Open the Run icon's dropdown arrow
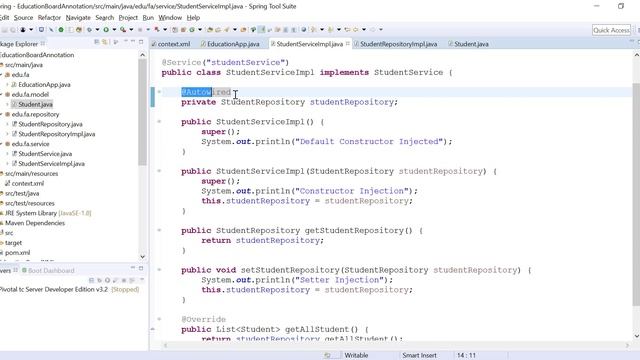Screen dimensions: 640x360 pos(114,29)
